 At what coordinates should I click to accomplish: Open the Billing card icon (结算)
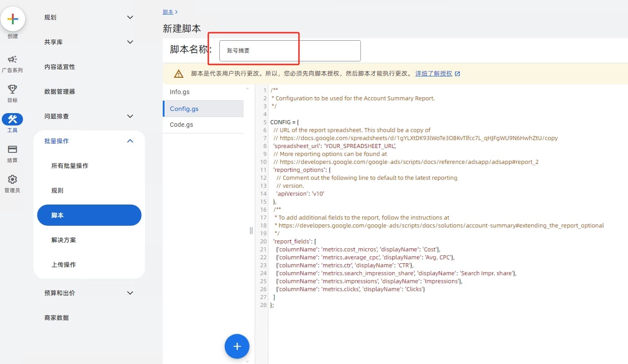coord(12,149)
